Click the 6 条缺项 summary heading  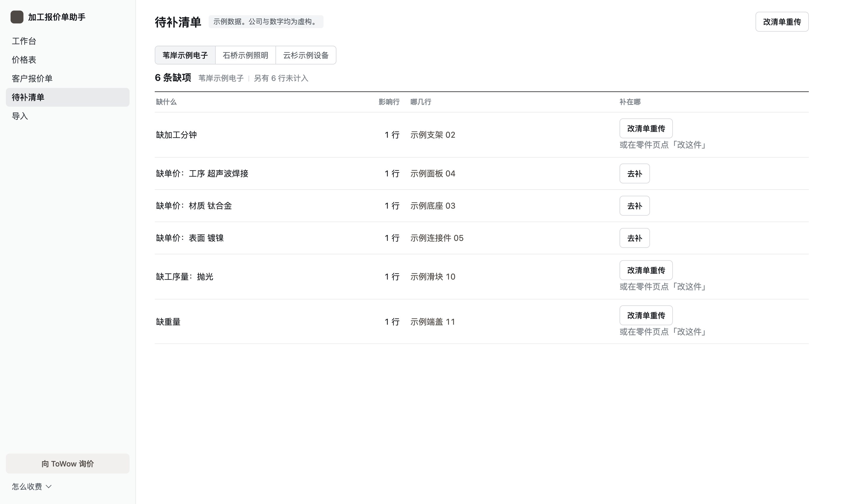(x=173, y=78)
